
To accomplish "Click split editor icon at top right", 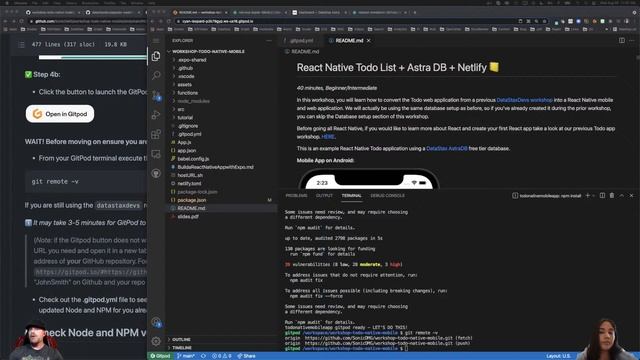I will pos(622,40).
